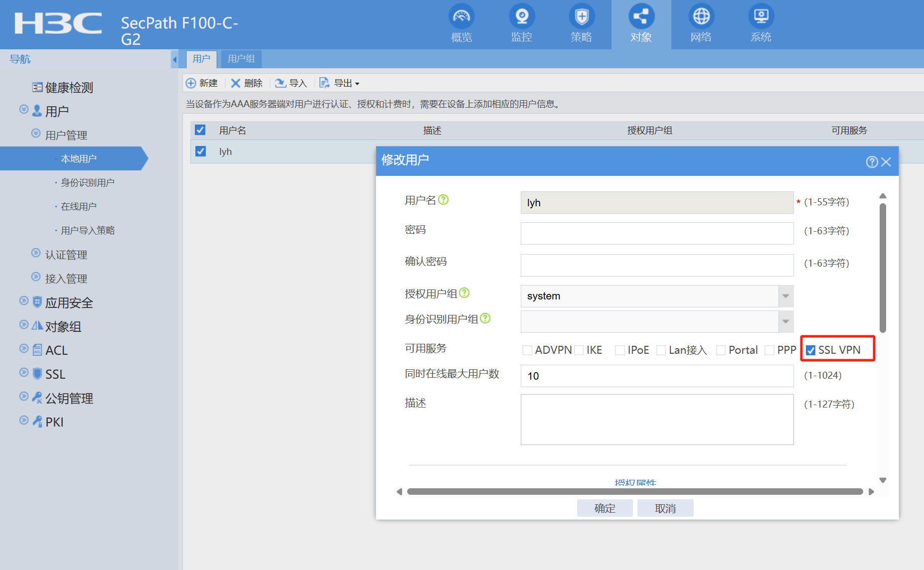Collapse the 用户 navigation section
This screenshot has height=570, width=924.
pyautogui.click(x=23, y=109)
